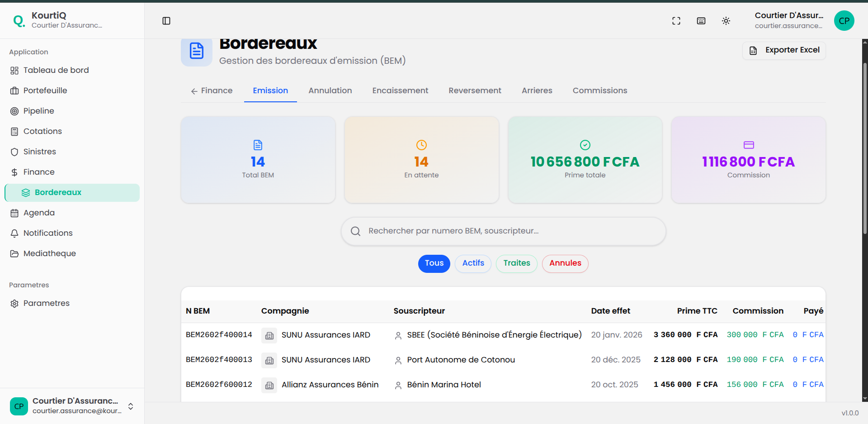The width and height of the screenshot is (868, 424).
Task: Switch to the Encaissement tab
Action: [x=400, y=91]
